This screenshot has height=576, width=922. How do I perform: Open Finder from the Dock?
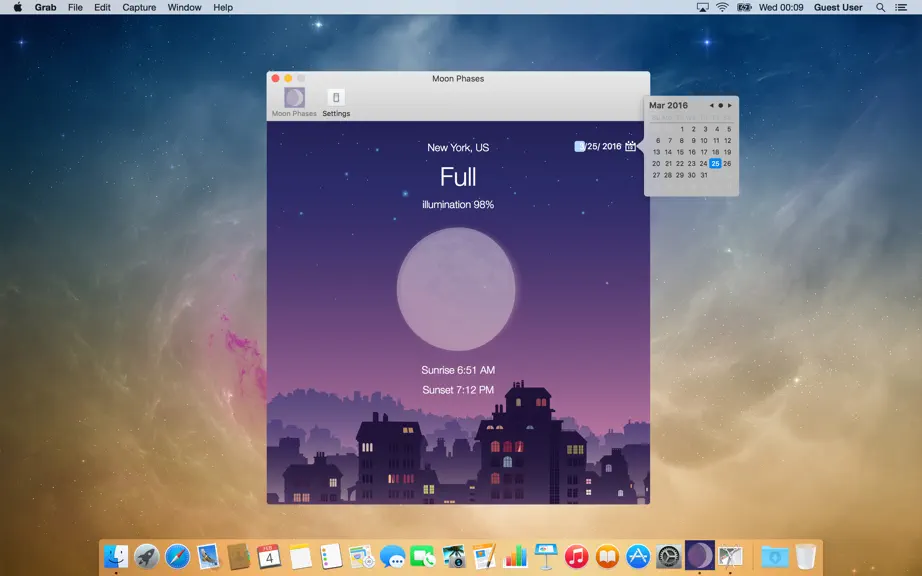pyautogui.click(x=116, y=556)
